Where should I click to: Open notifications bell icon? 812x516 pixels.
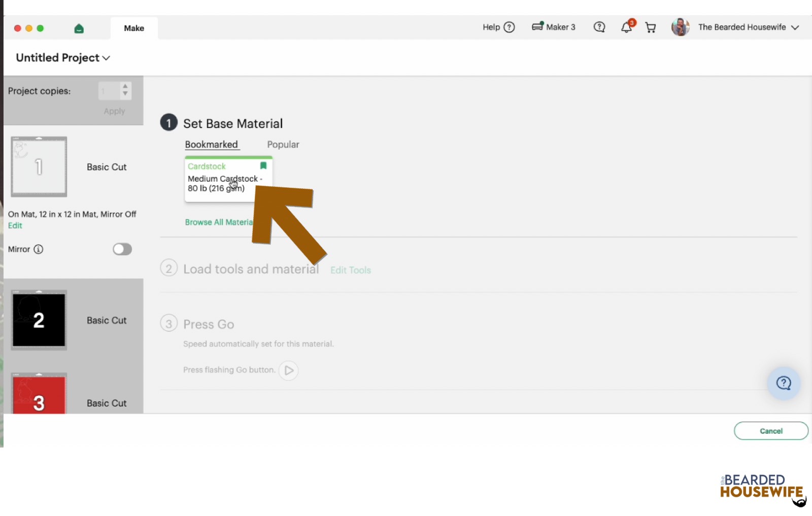tap(627, 27)
